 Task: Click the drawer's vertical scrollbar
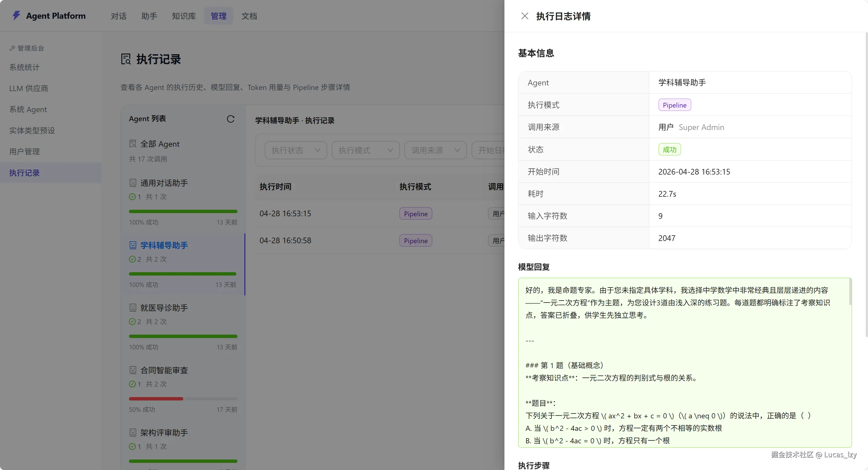point(866,184)
